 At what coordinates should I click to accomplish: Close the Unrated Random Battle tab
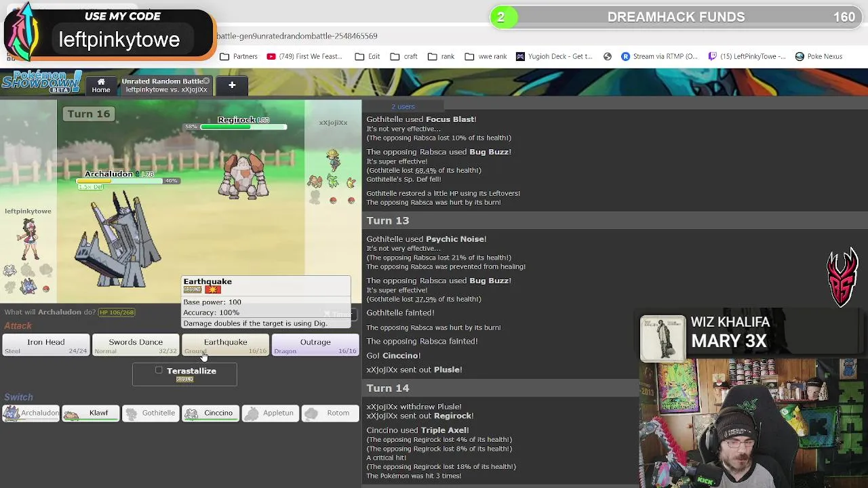tap(206, 81)
